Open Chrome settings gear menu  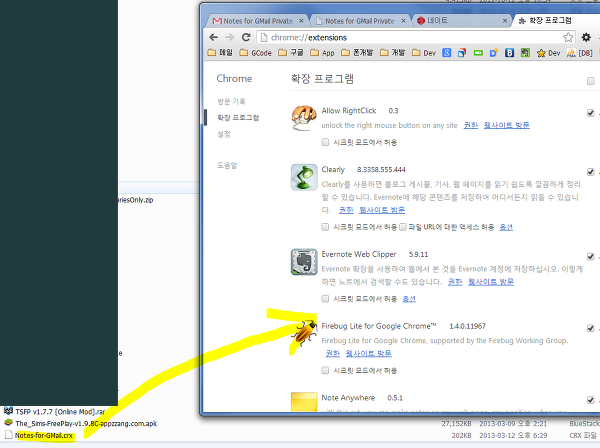(x=586, y=37)
